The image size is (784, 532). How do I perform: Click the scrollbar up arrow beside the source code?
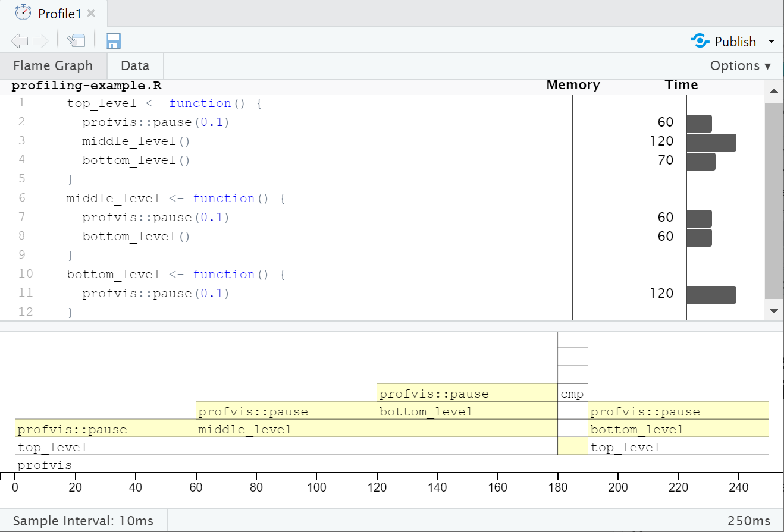click(x=774, y=91)
